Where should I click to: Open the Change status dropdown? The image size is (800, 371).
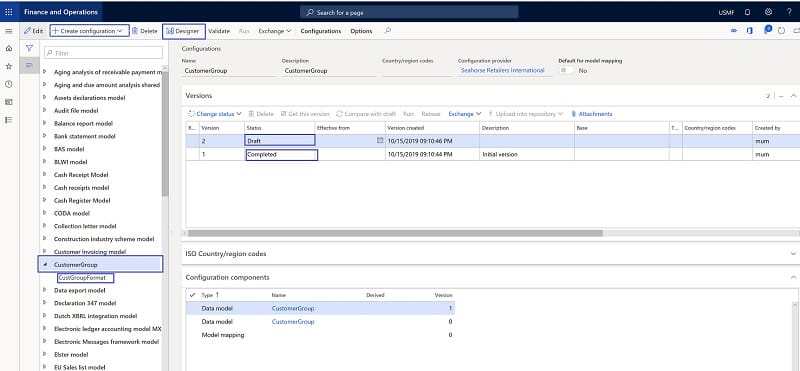coord(215,114)
